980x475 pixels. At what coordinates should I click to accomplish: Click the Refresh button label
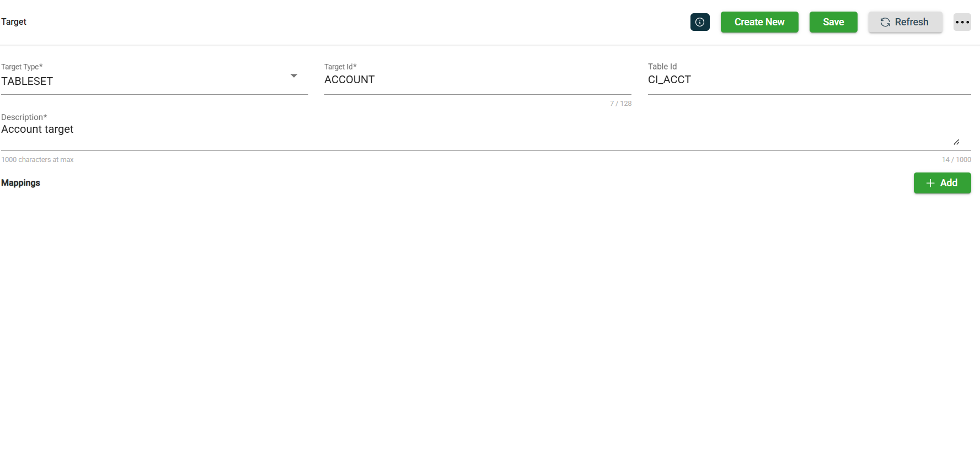(911, 22)
